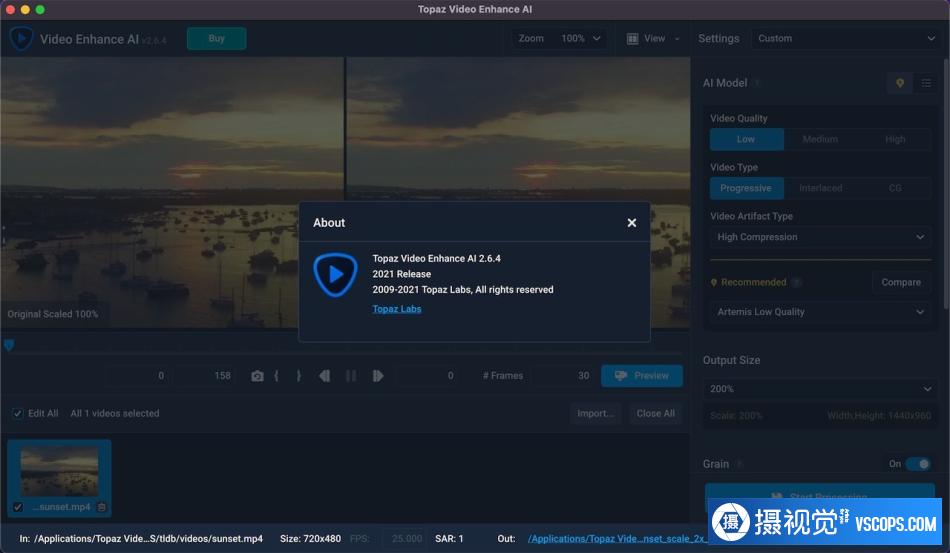950x553 pixels.
Task: Open the Artemis Low Quality model dropdown
Action: click(820, 312)
